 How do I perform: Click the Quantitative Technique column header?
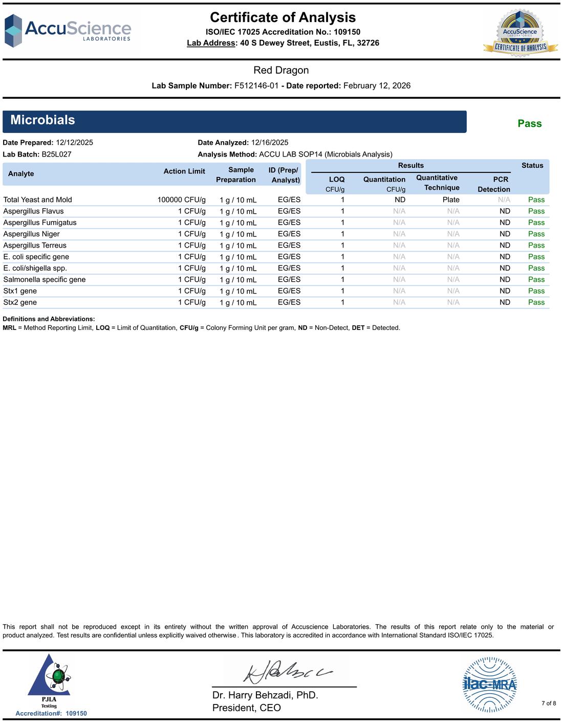pos(438,183)
